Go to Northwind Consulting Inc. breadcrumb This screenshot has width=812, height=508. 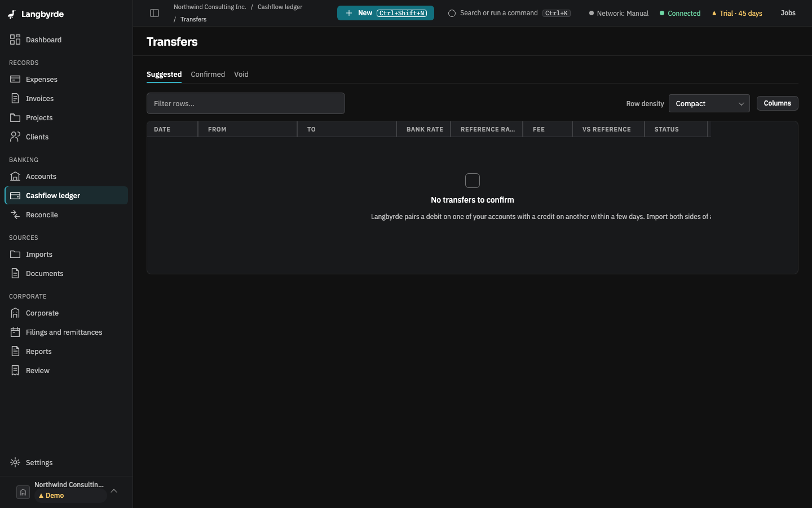pyautogui.click(x=210, y=7)
